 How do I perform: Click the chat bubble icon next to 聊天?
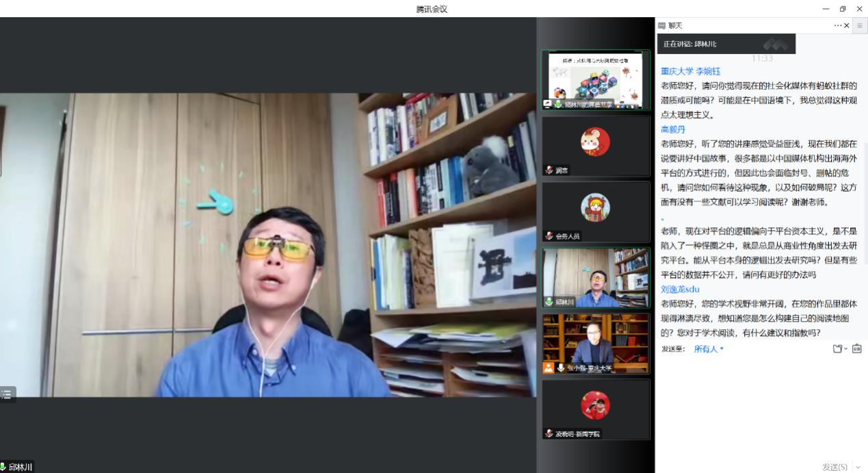coord(661,26)
